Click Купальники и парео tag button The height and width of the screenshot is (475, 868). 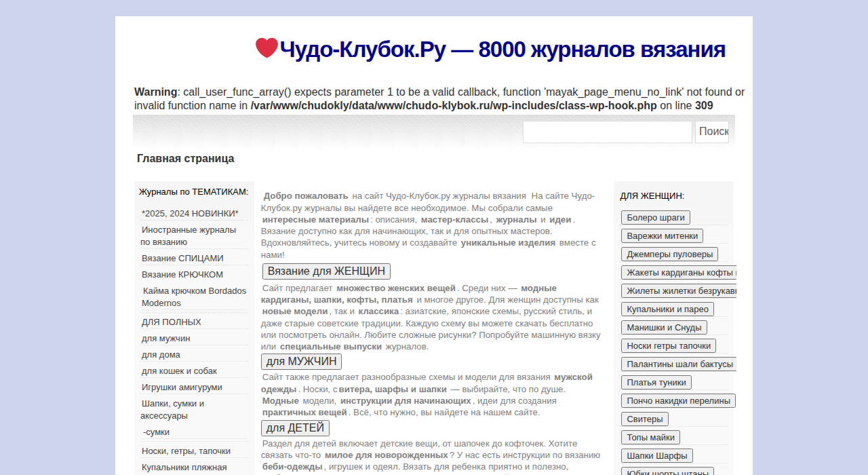click(x=667, y=309)
